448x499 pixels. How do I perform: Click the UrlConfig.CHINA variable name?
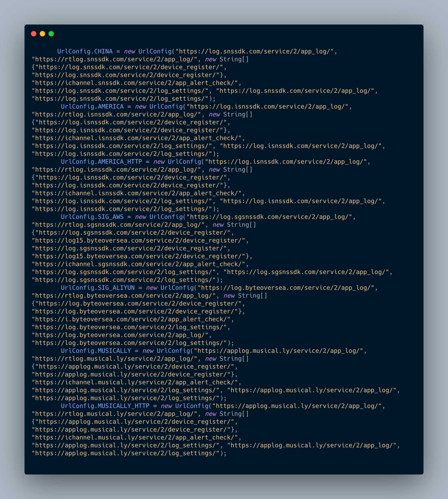pyautogui.click(x=85, y=51)
